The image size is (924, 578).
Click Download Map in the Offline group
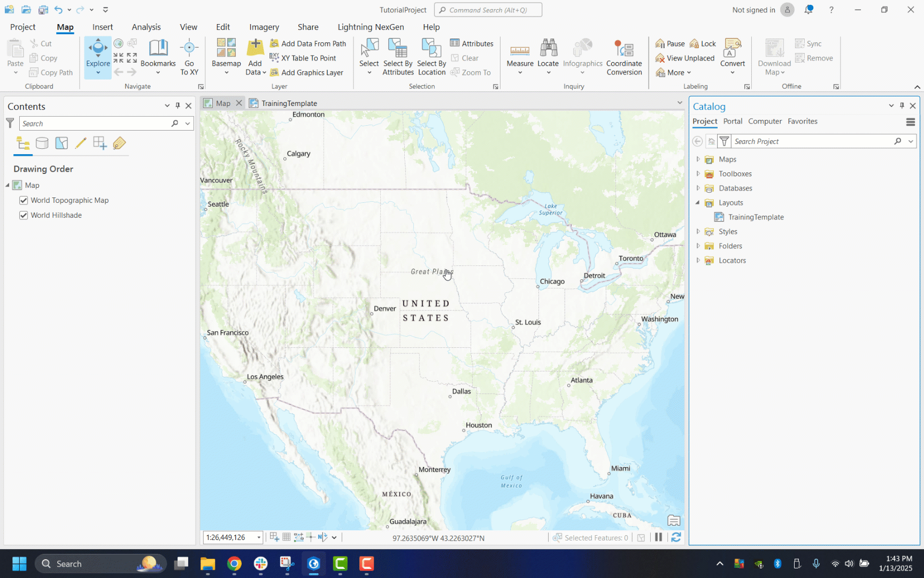click(x=773, y=56)
